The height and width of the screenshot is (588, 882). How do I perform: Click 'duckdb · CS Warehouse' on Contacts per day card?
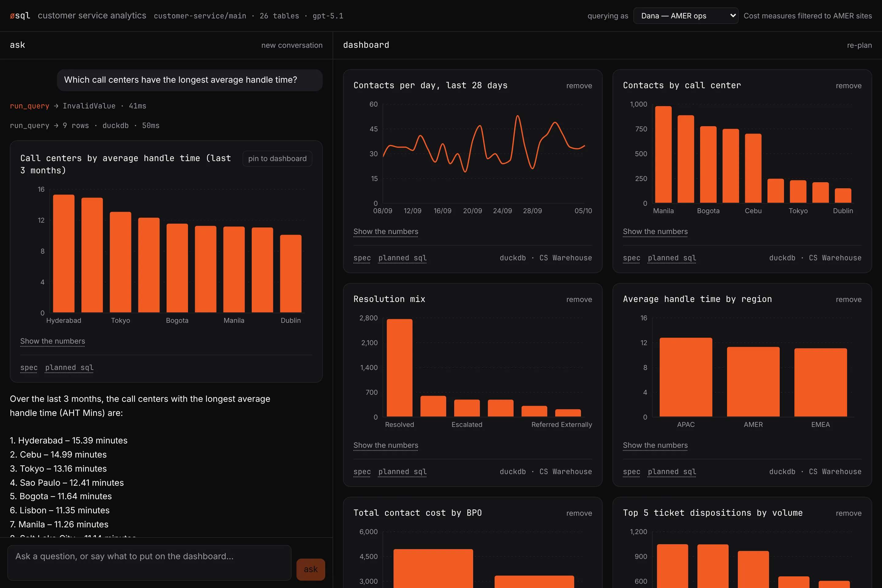pyautogui.click(x=546, y=258)
